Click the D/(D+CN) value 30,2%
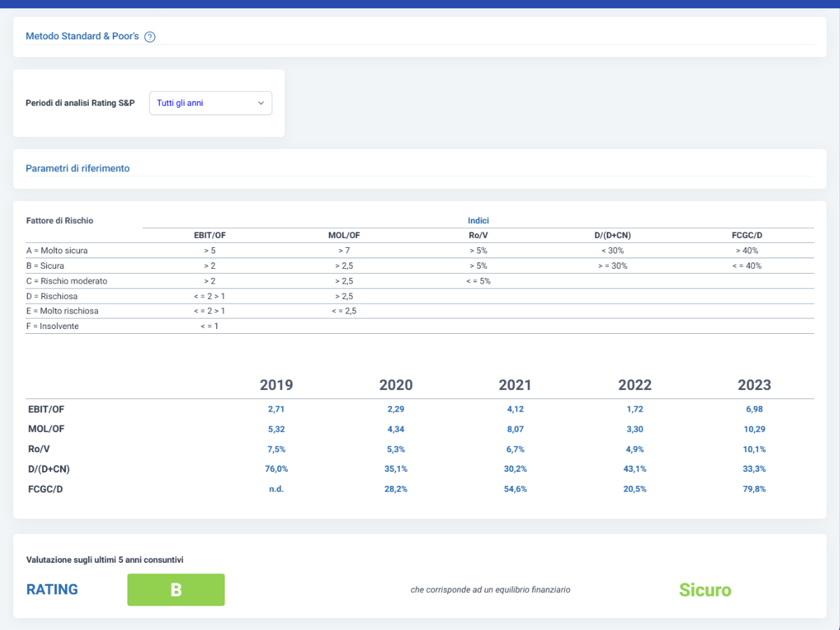The height and width of the screenshot is (630, 840). coord(515,469)
